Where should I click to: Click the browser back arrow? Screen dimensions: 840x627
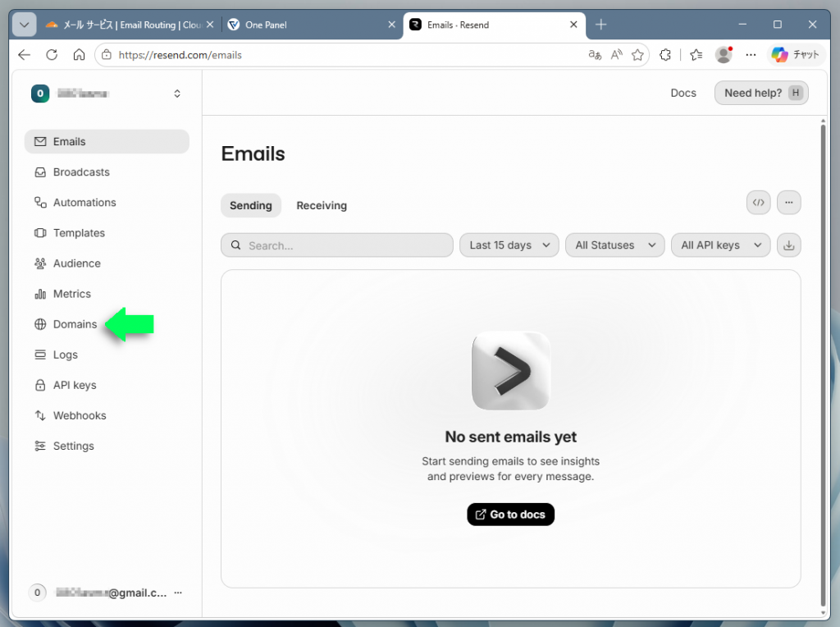(24, 55)
